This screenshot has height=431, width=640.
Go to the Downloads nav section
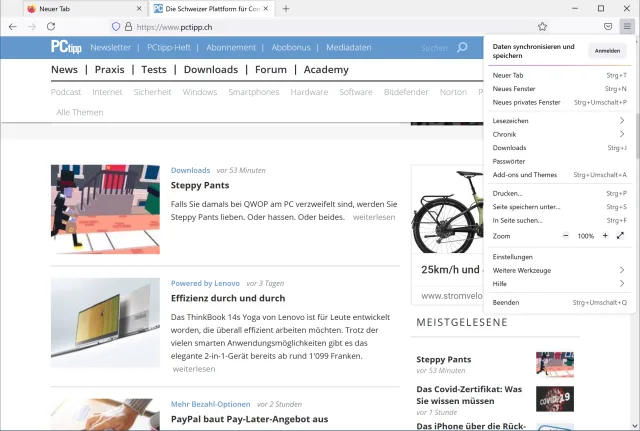pos(211,70)
